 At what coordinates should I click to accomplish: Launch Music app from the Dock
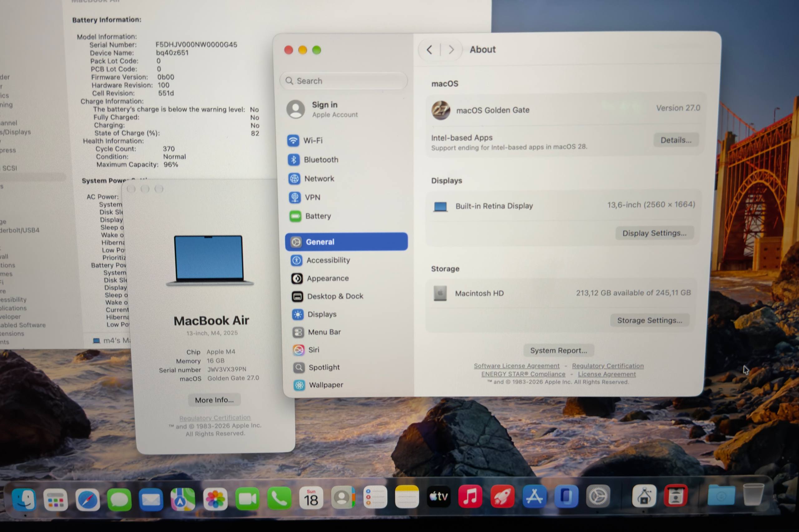(470, 497)
